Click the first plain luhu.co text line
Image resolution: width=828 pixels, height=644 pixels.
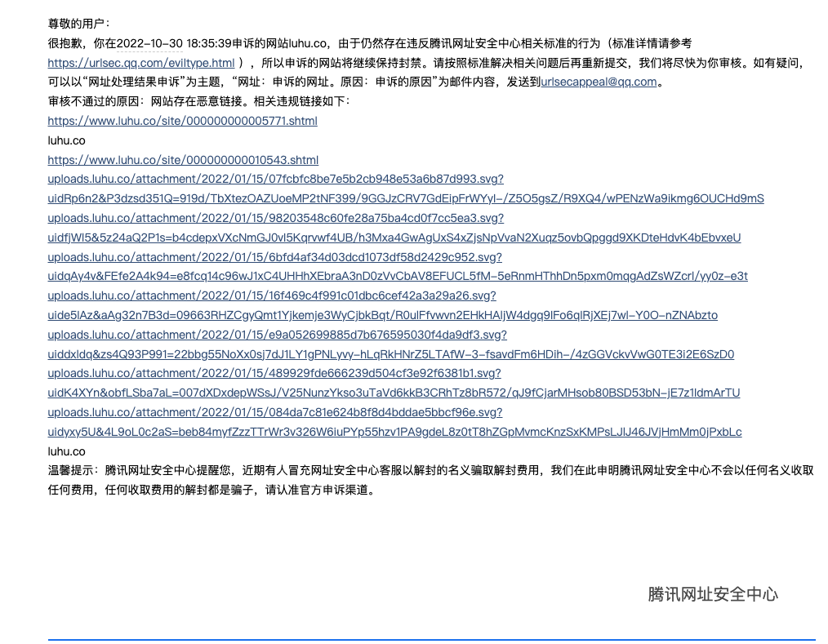click(x=66, y=140)
